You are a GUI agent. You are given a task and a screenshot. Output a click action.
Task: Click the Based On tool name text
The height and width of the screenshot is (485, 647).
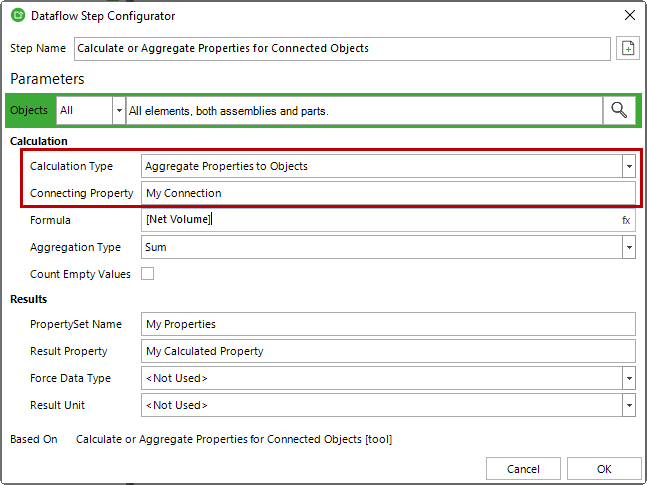(234, 439)
